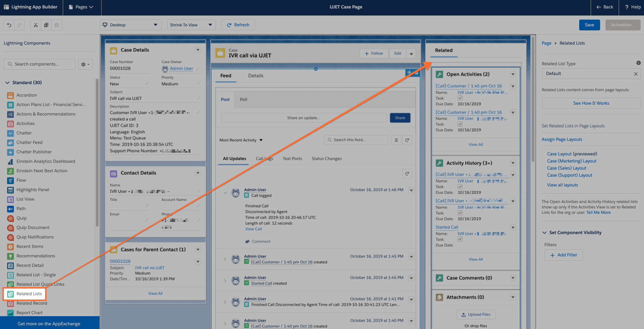
Task: Open the Case (Marketing) Layout link
Action: pos(572,161)
